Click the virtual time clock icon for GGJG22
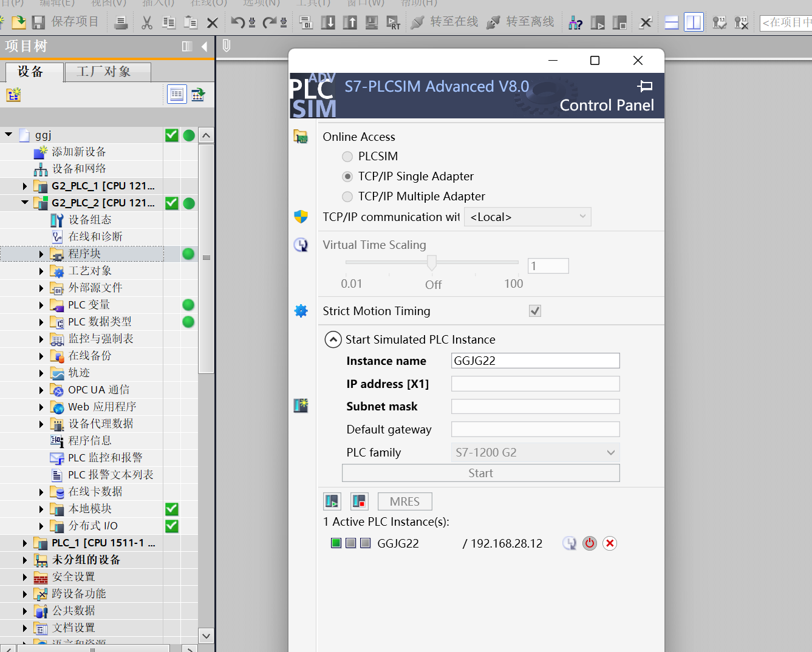 pos(569,543)
